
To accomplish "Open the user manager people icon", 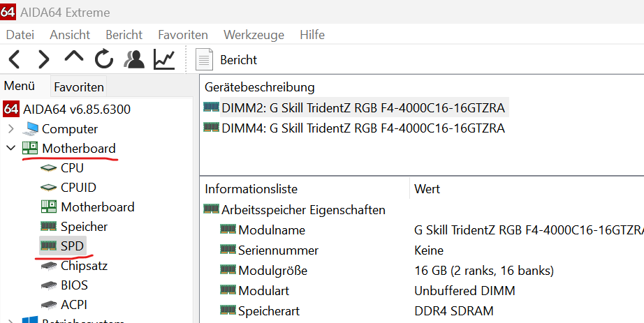I will pos(134,59).
